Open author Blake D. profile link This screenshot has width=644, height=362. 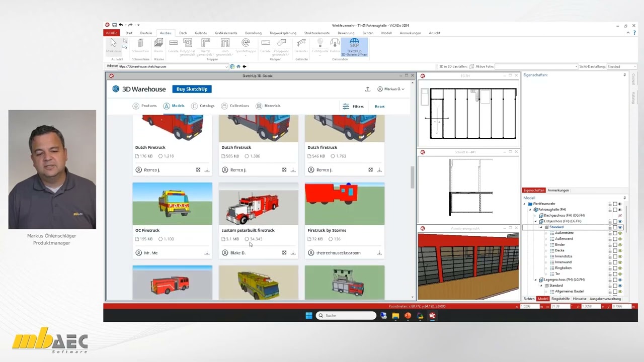[237, 253]
